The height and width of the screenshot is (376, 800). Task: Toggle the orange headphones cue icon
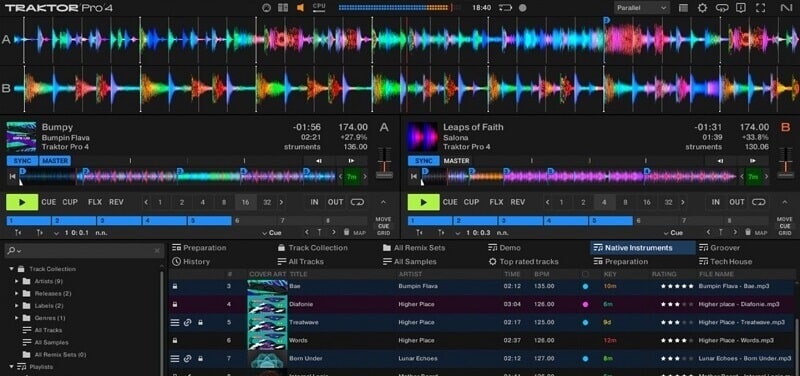301,8
